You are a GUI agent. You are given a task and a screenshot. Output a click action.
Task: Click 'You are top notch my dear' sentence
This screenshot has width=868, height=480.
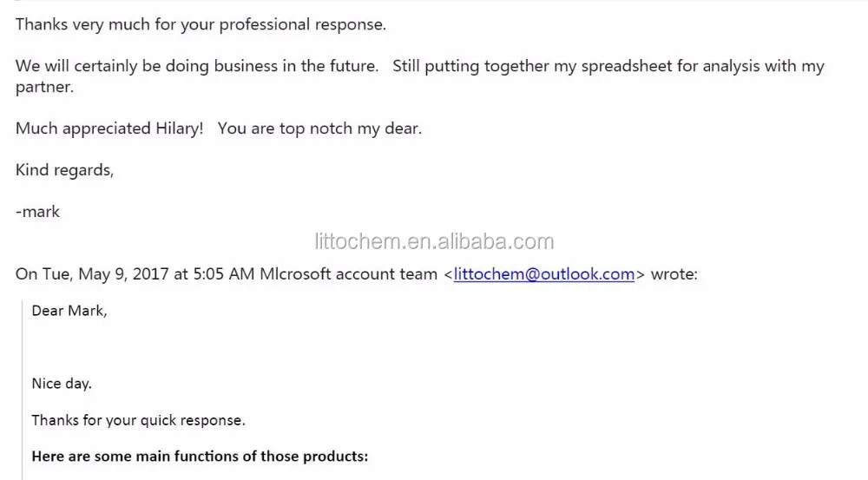tap(319, 128)
